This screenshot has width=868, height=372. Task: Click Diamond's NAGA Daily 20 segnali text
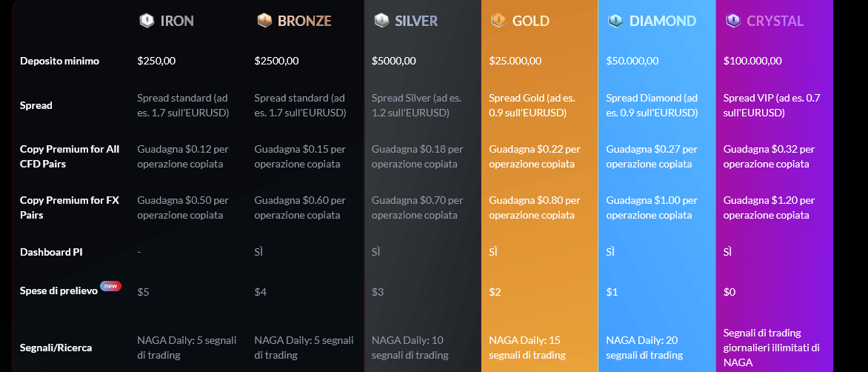(644, 348)
